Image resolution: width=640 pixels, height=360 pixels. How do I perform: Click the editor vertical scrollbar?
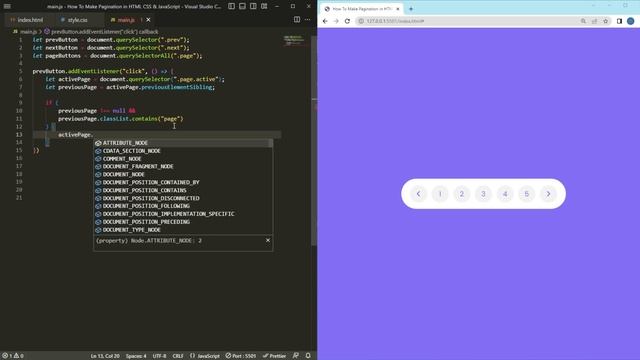(314, 141)
